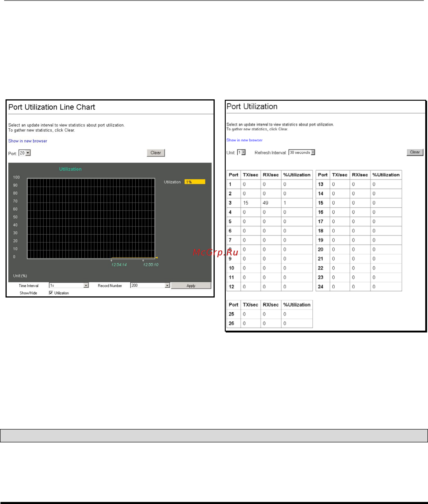Click TX/sec header of ports 13-24 table
The width and height of the screenshot is (428, 504).
[x=340, y=175]
